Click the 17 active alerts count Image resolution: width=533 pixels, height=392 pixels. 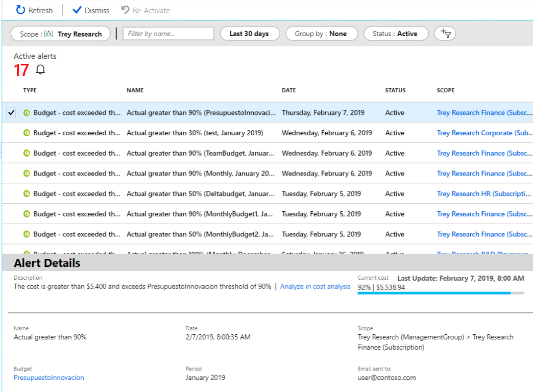pyautogui.click(x=21, y=70)
